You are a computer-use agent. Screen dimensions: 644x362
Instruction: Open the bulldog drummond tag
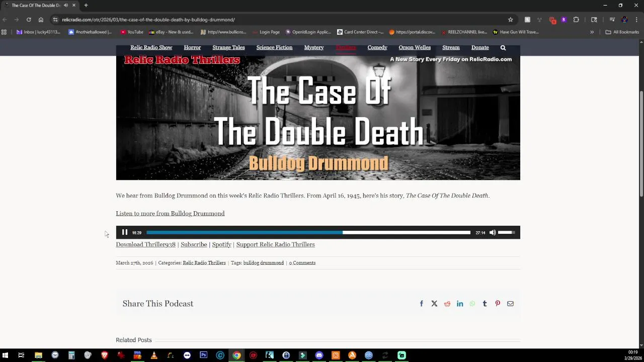tap(264, 263)
